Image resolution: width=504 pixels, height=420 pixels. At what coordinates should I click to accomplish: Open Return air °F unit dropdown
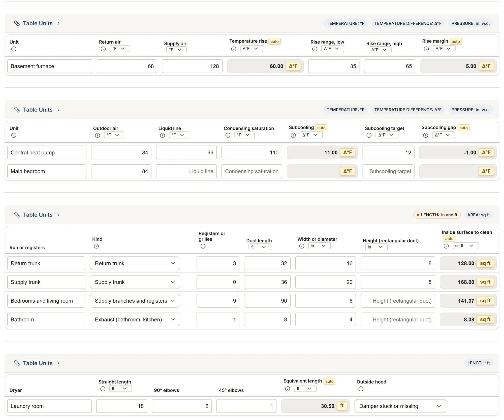(120, 49)
